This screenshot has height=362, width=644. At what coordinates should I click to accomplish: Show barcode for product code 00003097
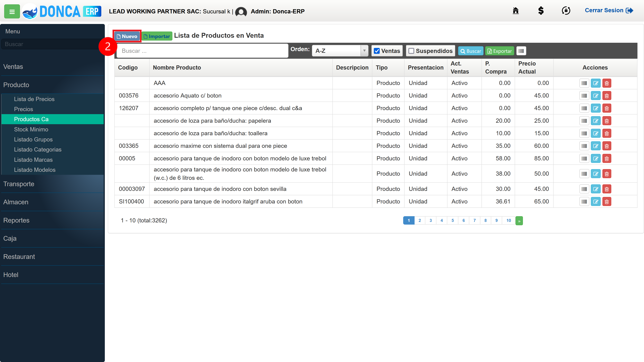(x=584, y=189)
